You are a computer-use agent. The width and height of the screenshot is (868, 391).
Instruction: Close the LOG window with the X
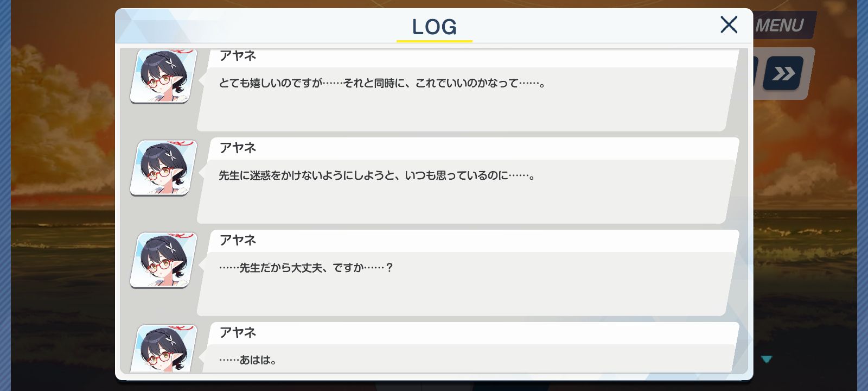[729, 24]
